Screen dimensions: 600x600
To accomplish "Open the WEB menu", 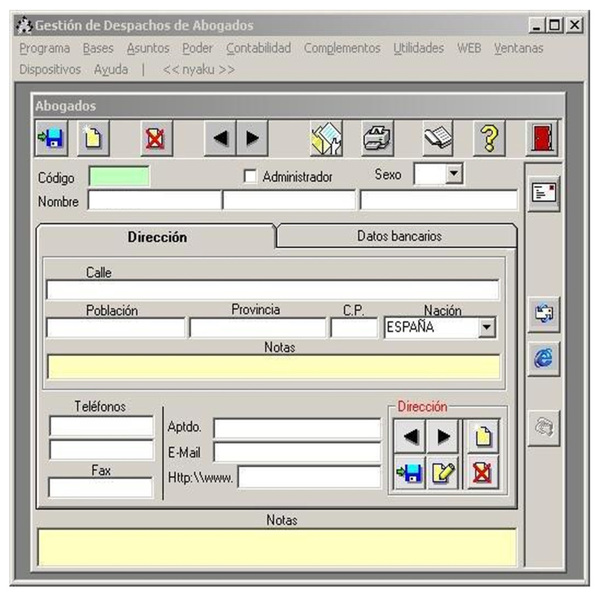I will tap(469, 48).
